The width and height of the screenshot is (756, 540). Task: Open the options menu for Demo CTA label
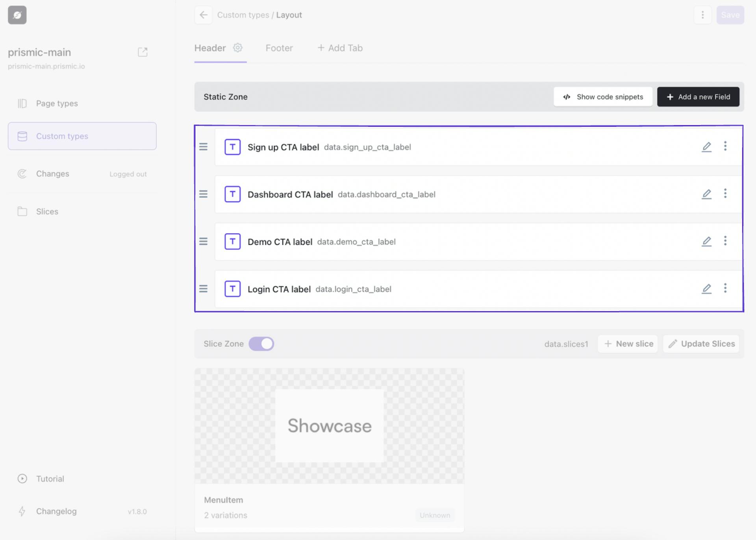725,241
